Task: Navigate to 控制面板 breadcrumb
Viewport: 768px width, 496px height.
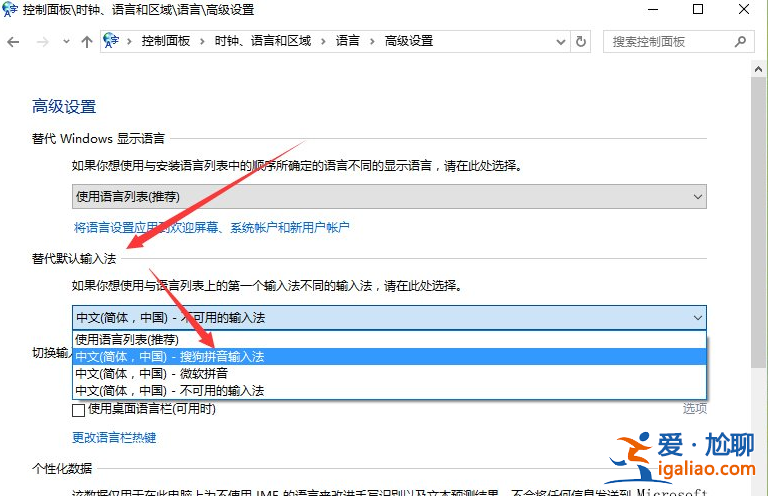Action: (166, 41)
